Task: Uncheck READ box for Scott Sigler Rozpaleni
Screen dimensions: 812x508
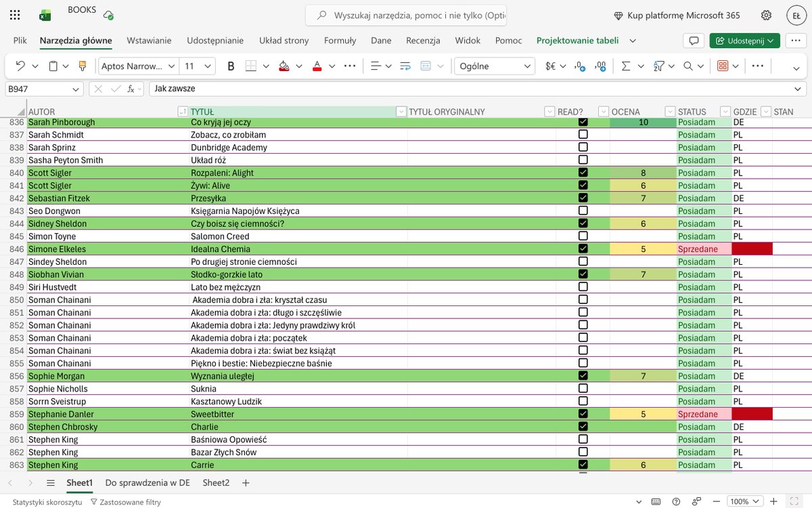Action: 583,173
